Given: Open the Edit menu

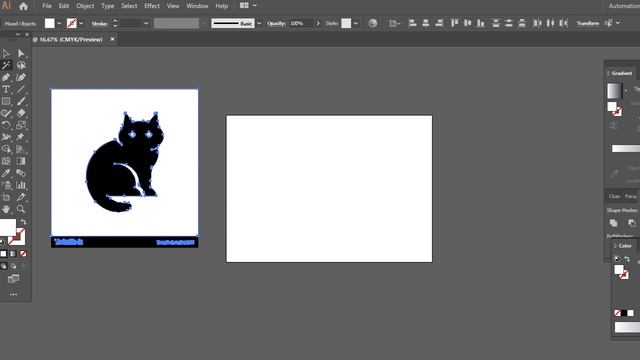Looking at the screenshot, I should 64,6.
